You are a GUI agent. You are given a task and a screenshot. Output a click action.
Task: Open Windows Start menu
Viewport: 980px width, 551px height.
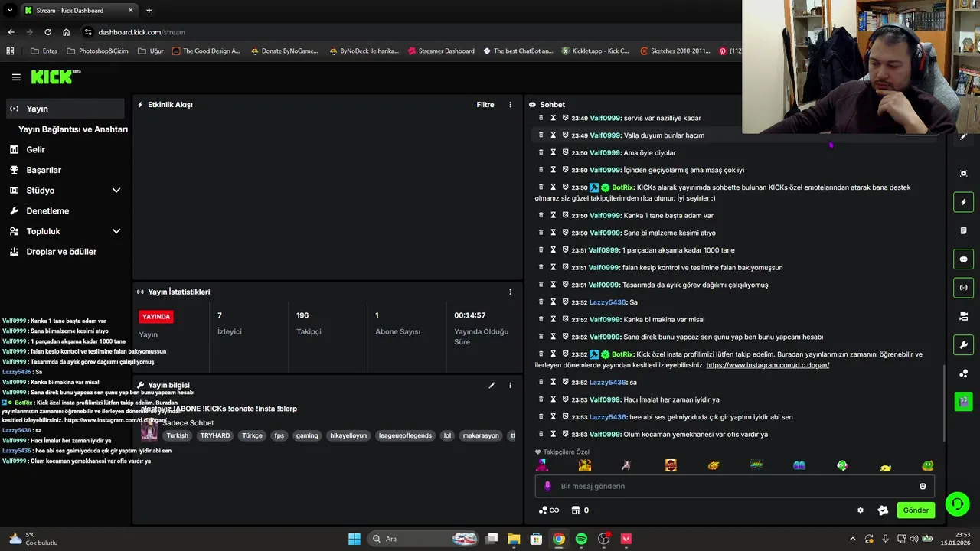click(354, 539)
